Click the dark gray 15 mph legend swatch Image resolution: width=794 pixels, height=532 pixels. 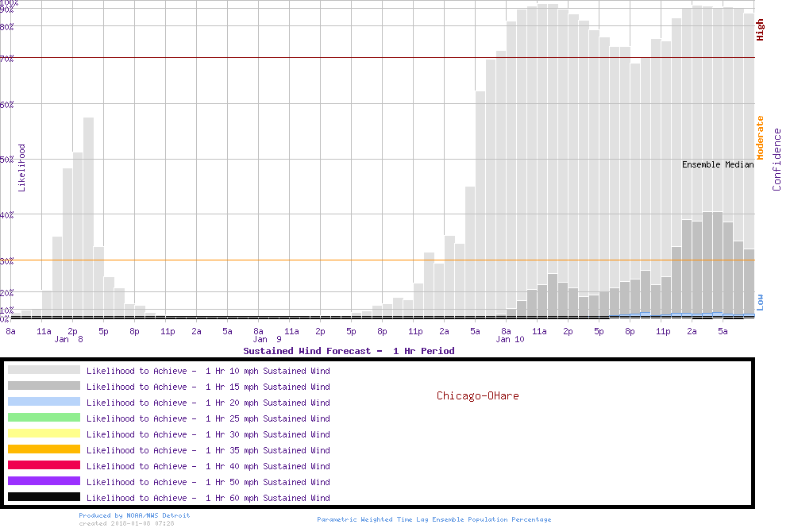coord(44,386)
